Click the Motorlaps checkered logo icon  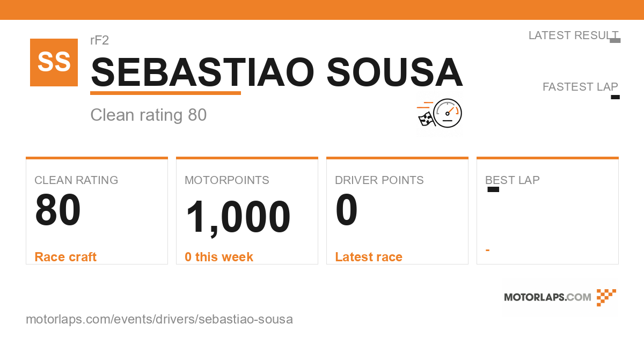(606, 297)
